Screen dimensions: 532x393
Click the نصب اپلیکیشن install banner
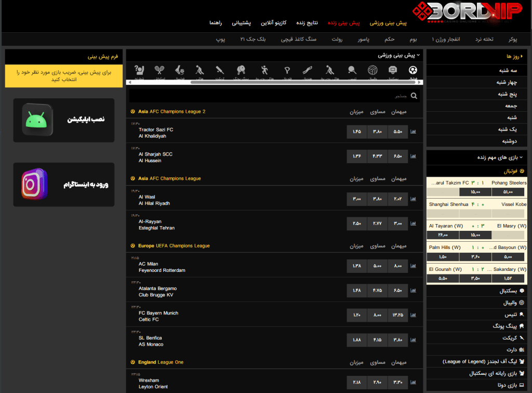[x=64, y=120]
